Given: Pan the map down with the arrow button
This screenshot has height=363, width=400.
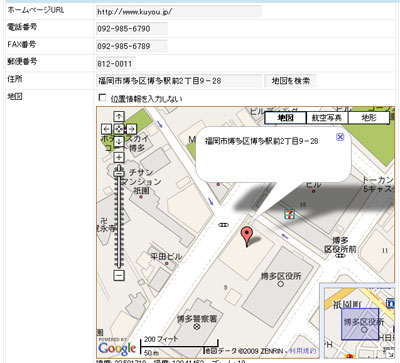Looking at the screenshot, I should pyautogui.click(x=119, y=141).
